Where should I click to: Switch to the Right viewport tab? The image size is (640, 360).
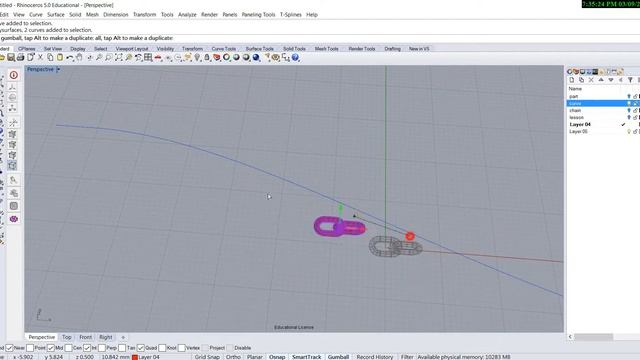click(x=106, y=337)
